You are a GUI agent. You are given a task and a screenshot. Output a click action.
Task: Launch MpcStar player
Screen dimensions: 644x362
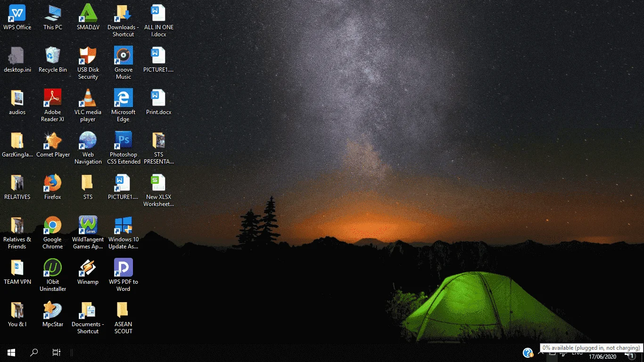click(53, 314)
